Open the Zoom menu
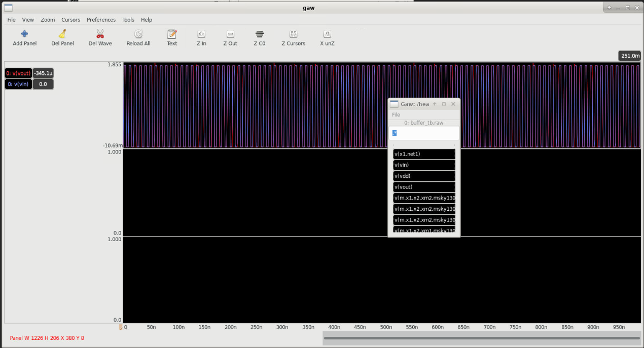Image resolution: width=644 pixels, height=348 pixels. tap(48, 20)
